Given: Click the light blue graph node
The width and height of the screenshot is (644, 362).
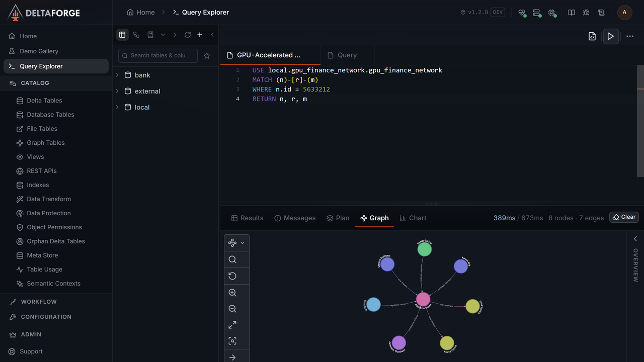Looking at the screenshot, I should tap(373, 305).
